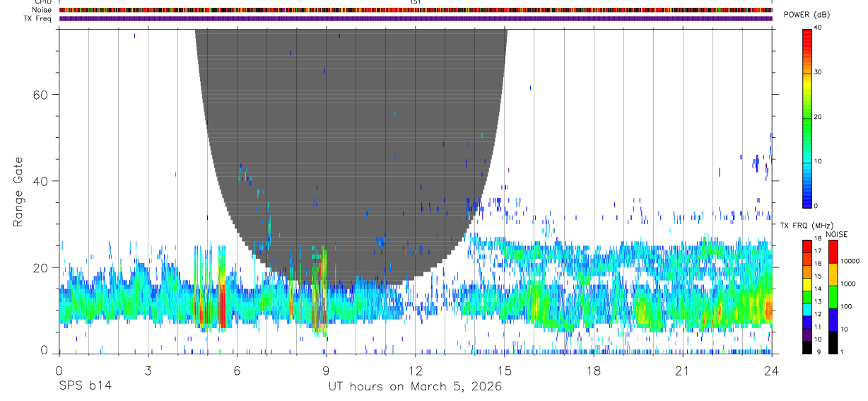Click the "100" label on the NOISE scale
The width and height of the screenshot is (868, 401).
(846, 306)
